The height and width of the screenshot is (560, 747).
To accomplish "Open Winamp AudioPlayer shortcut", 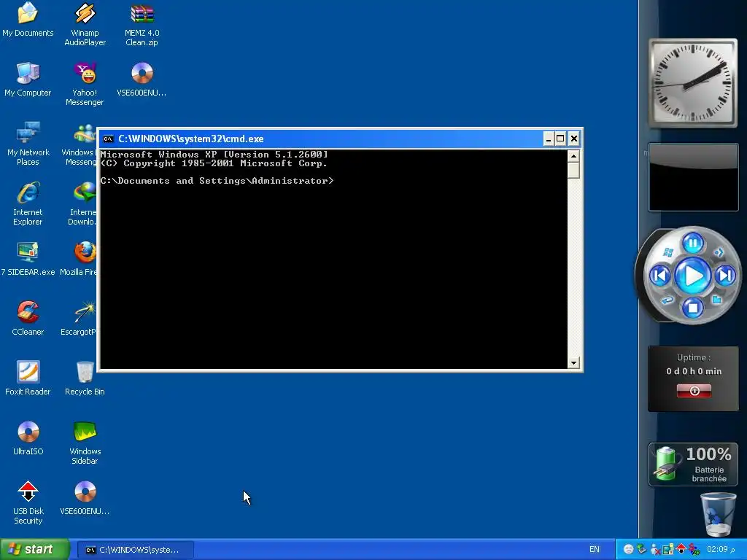I will [85, 24].
